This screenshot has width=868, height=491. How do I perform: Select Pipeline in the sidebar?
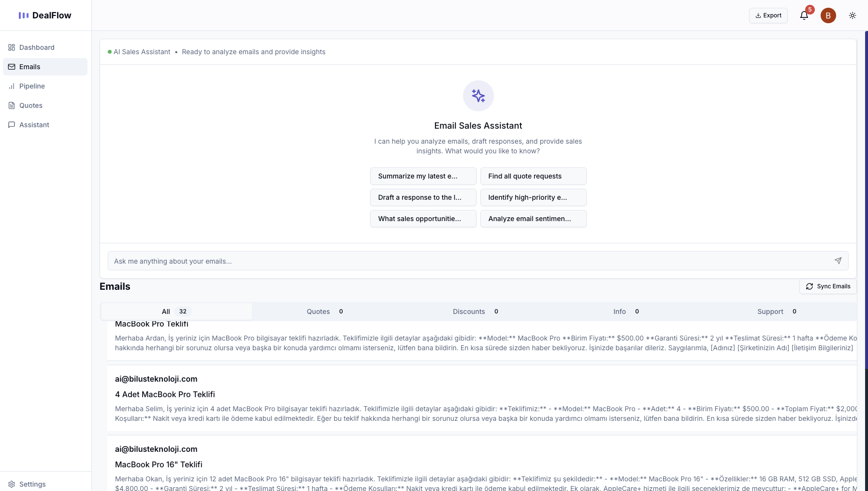(32, 86)
